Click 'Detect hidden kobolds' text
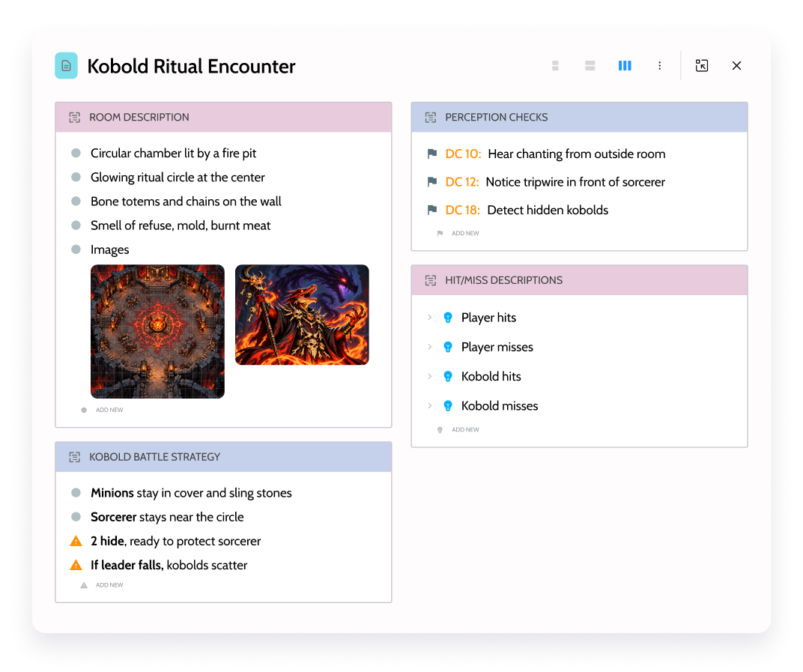This screenshot has width=803, height=672. (548, 210)
